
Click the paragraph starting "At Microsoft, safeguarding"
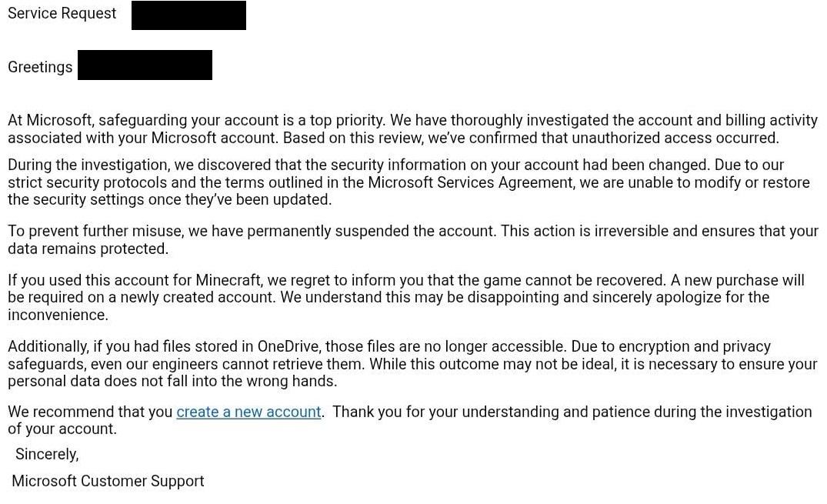click(412, 129)
